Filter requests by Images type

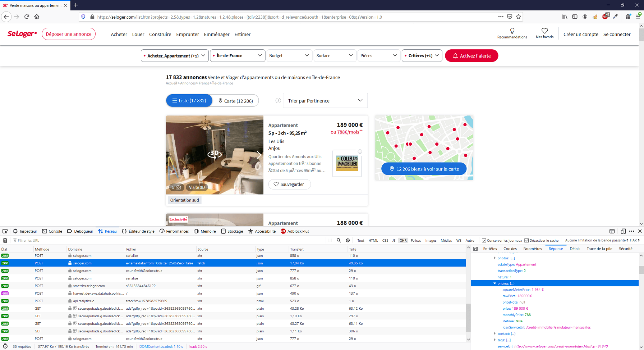(x=431, y=240)
